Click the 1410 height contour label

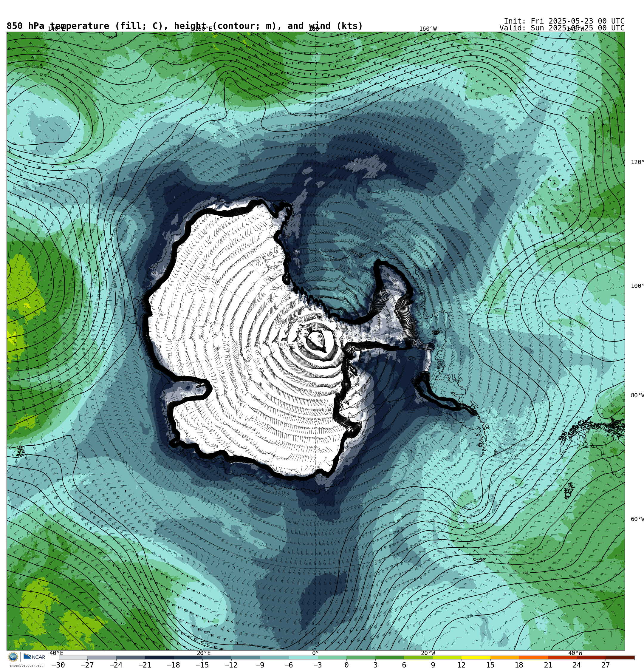click(339, 61)
